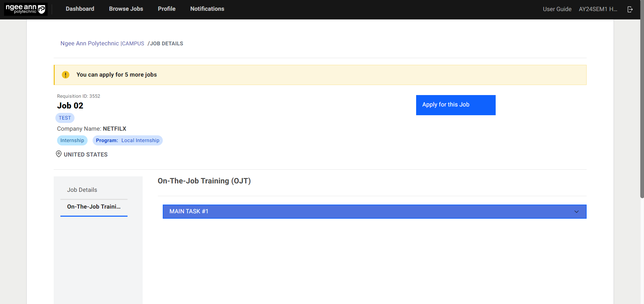Open the Profile page
The height and width of the screenshot is (304, 644).
(x=166, y=9)
